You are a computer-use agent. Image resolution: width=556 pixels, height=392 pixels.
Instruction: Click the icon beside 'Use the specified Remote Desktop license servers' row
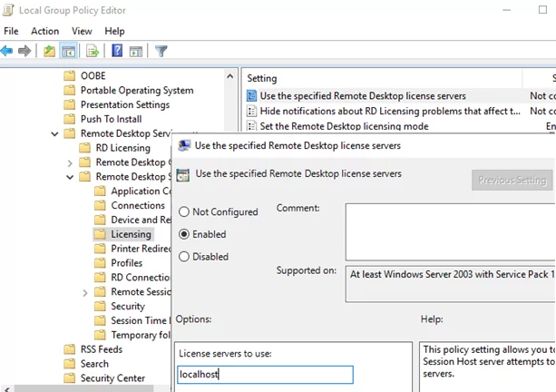click(x=251, y=96)
